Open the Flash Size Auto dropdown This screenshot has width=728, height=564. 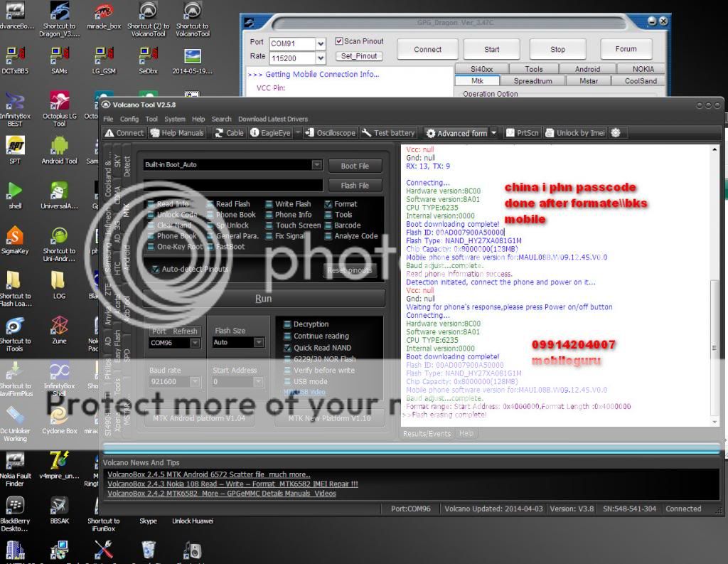259,342
